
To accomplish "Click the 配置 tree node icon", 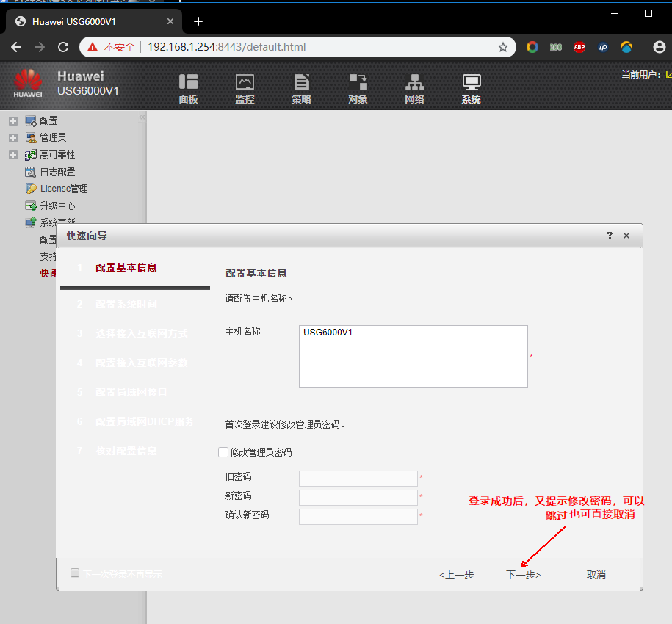I will click(x=30, y=121).
